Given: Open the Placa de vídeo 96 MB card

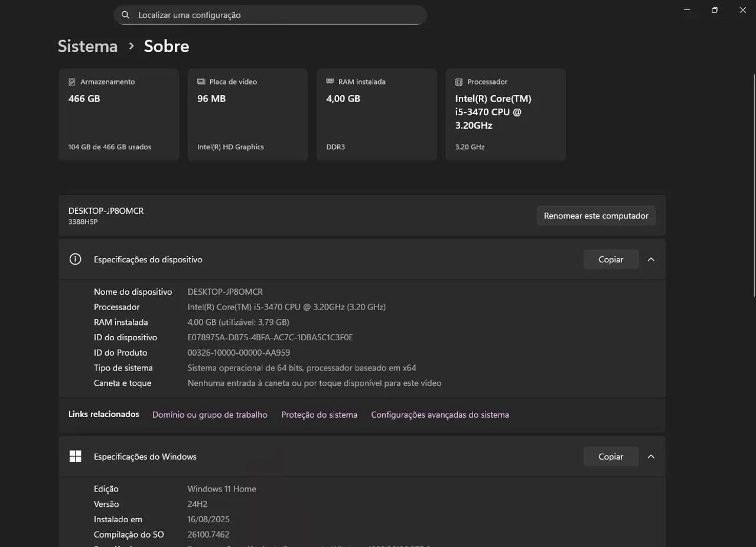Looking at the screenshot, I should coord(247,115).
